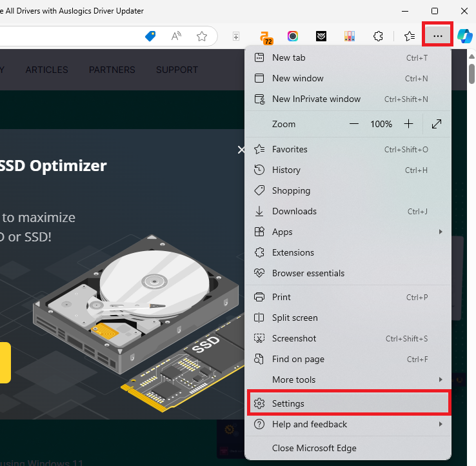Go to SUPPORT in site navigation
The width and height of the screenshot is (476, 466).
click(x=177, y=70)
